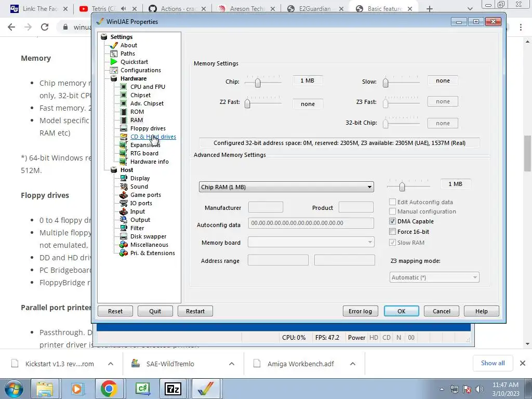
Task: Click the Product input field
Action: (356, 207)
